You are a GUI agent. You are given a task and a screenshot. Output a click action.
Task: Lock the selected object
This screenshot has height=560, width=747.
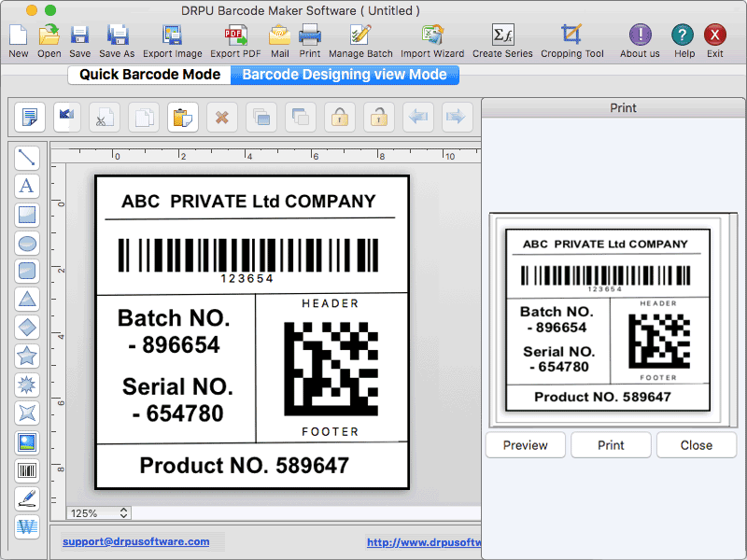(340, 117)
